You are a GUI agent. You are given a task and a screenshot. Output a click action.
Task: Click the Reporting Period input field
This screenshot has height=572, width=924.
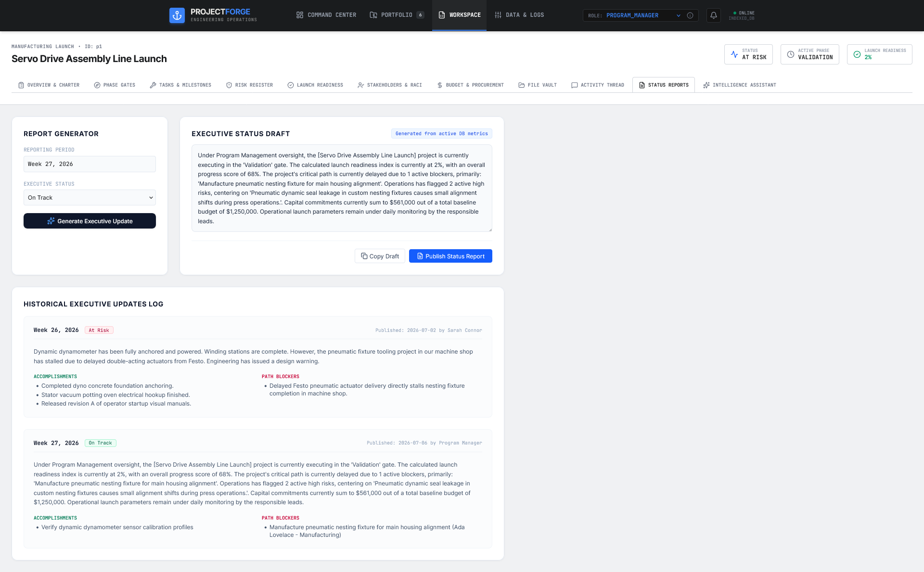90,164
